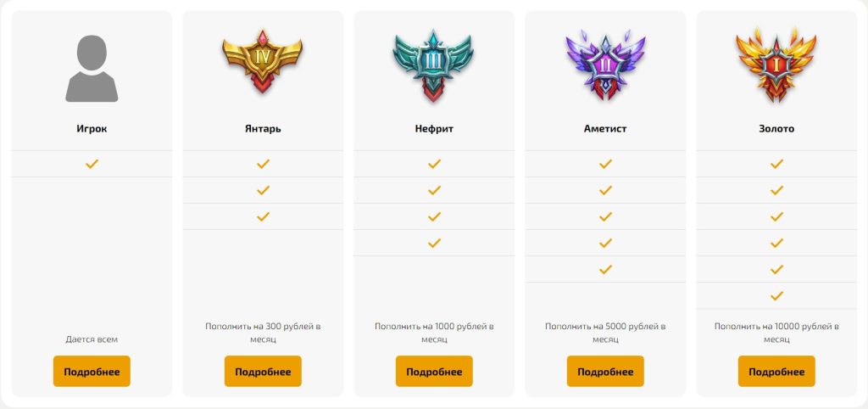Select the Игрок rank title

point(92,129)
